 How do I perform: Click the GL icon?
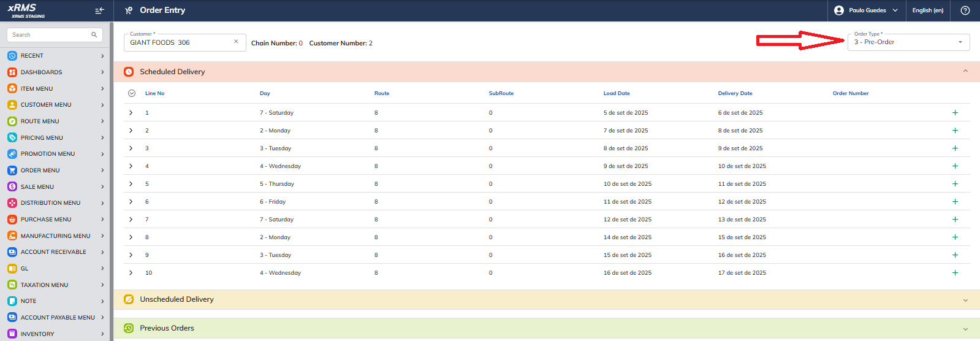(12, 269)
